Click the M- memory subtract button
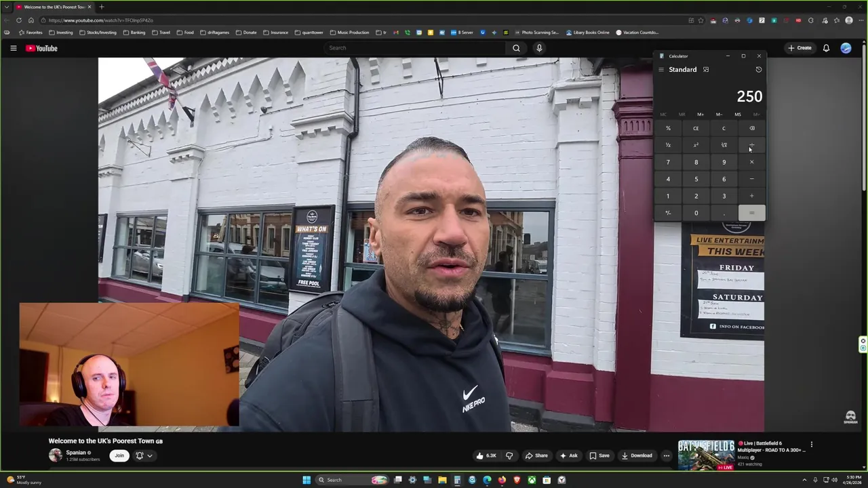 click(719, 115)
